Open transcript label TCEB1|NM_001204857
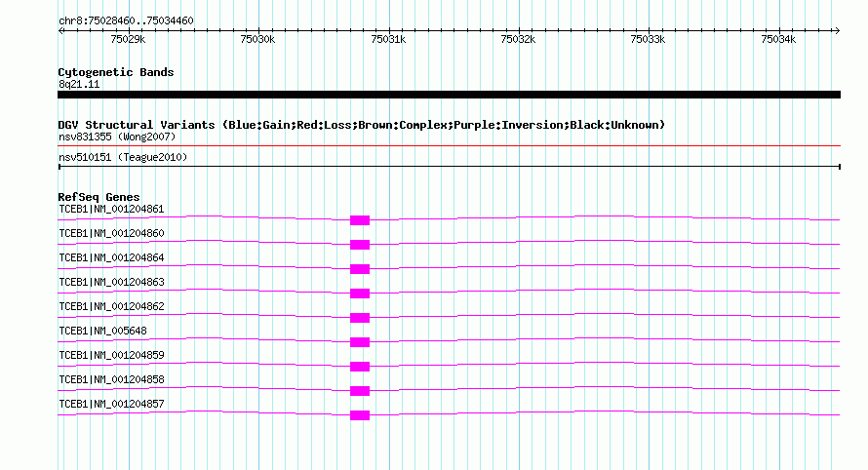Screen dimensions: 868x470 [111, 404]
